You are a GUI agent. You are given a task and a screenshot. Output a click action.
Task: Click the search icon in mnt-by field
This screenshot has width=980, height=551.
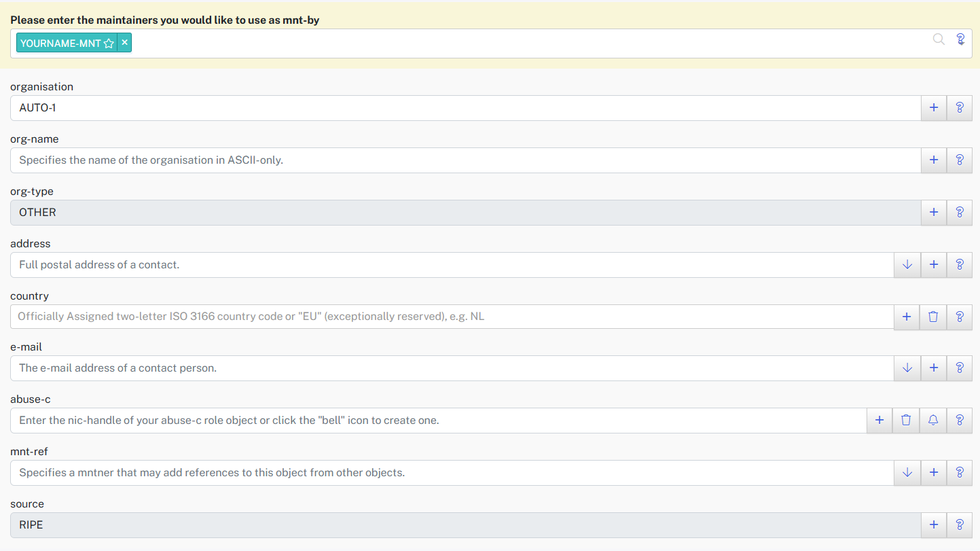pos(939,39)
